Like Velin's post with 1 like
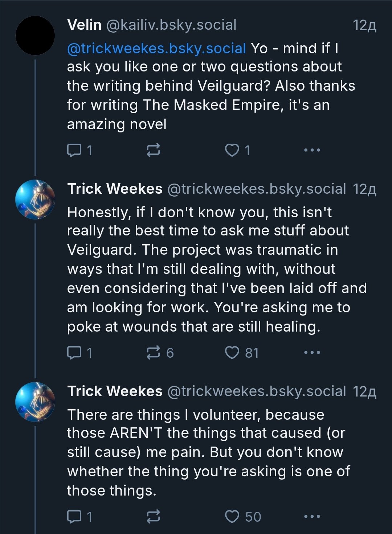Viewport: 392px width, 534px height. point(238,150)
